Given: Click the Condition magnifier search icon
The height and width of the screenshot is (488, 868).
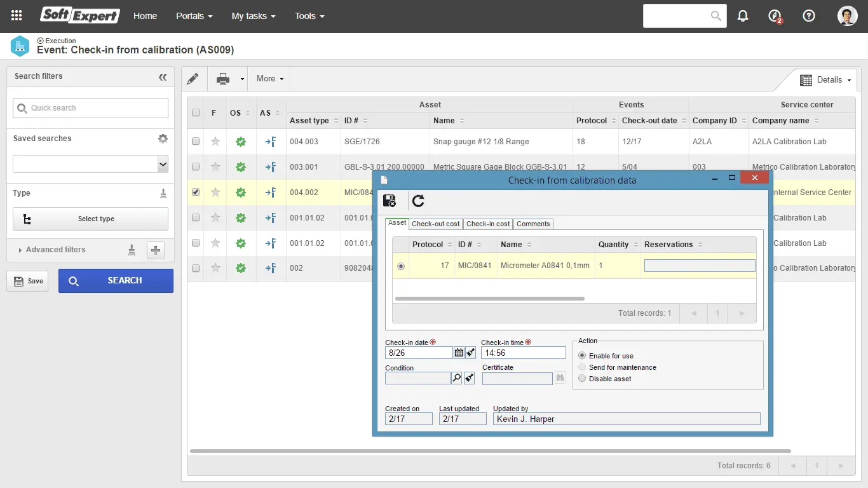Looking at the screenshot, I should click(457, 378).
